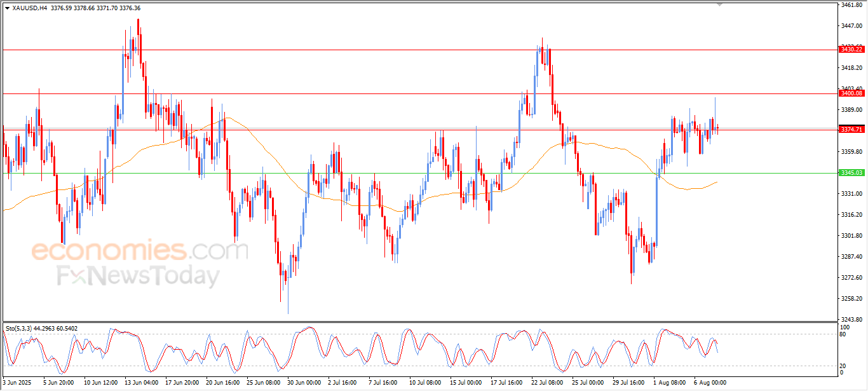Click the 3 Jun 2025 time label

coord(17,383)
